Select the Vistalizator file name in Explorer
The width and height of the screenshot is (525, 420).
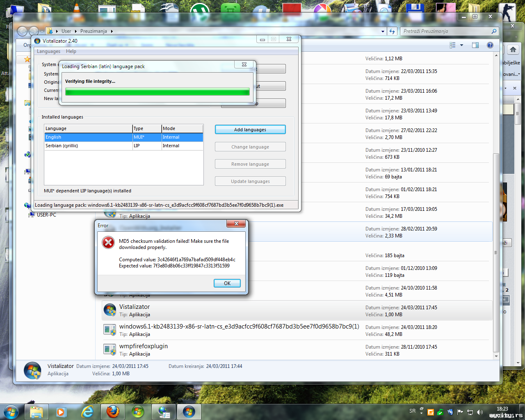pos(135,307)
